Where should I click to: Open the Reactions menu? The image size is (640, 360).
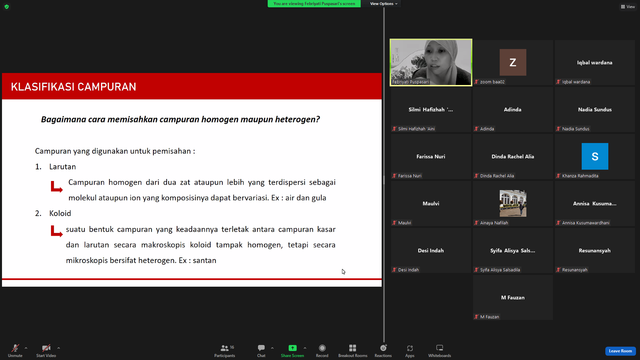(383, 350)
